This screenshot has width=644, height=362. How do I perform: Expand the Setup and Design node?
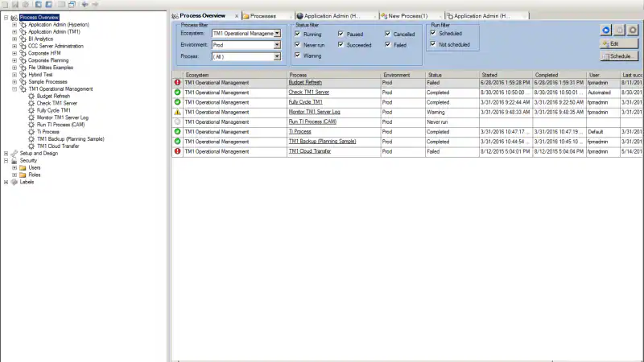coord(6,153)
